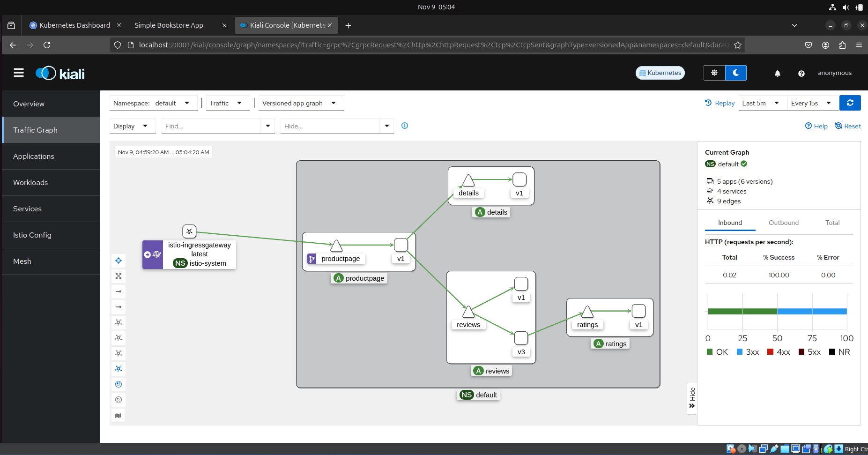Viewport: 868px width, 455px height.
Task: Click the Reset link
Action: pyautogui.click(x=848, y=126)
